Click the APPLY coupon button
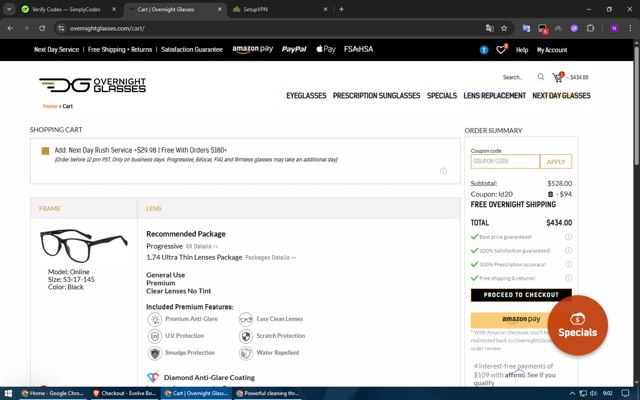 tap(556, 162)
